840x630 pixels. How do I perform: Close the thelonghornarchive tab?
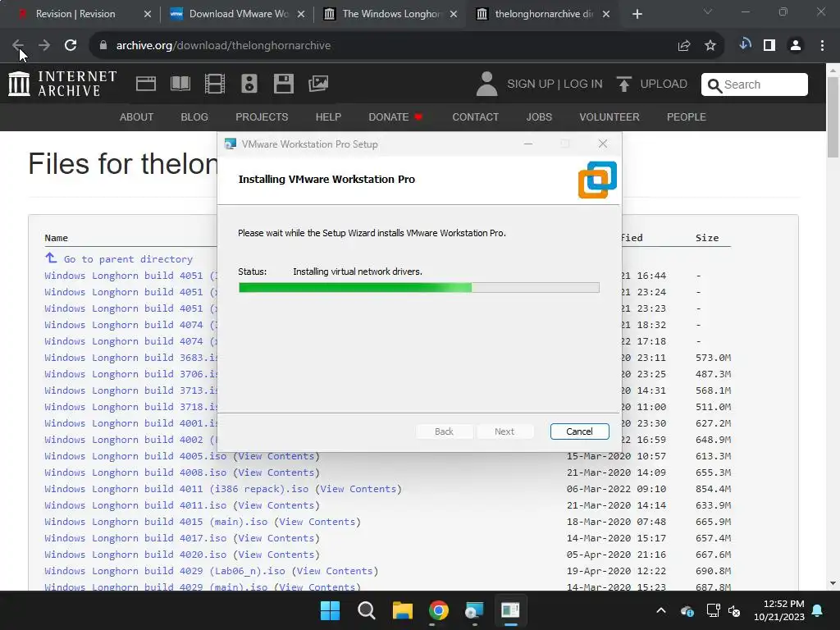[606, 14]
